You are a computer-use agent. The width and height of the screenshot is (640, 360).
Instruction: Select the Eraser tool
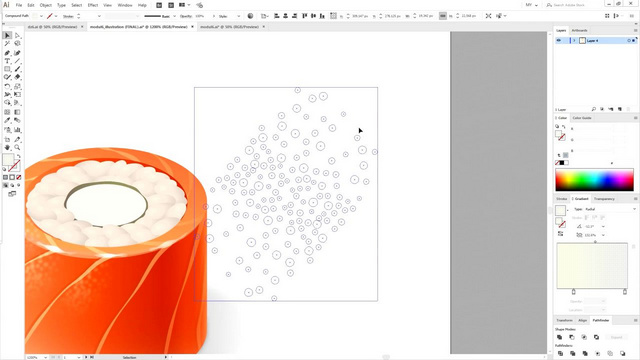click(x=17, y=77)
